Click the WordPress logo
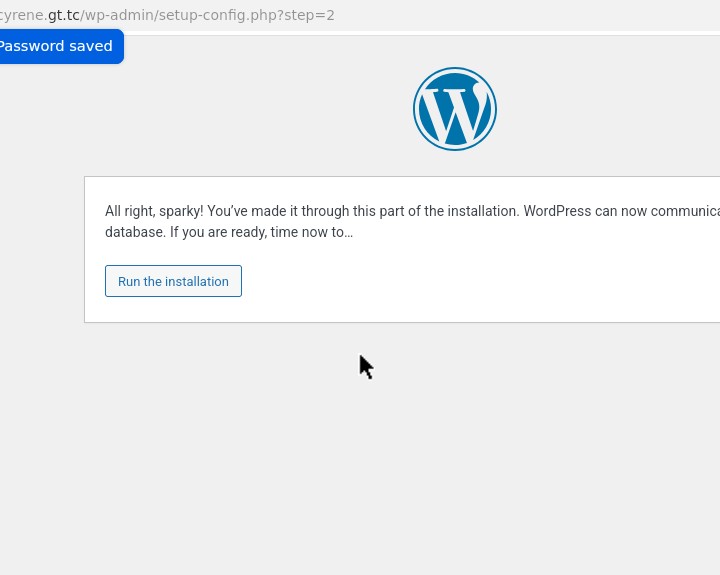The height and width of the screenshot is (575, 720). [x=455, y=109]
